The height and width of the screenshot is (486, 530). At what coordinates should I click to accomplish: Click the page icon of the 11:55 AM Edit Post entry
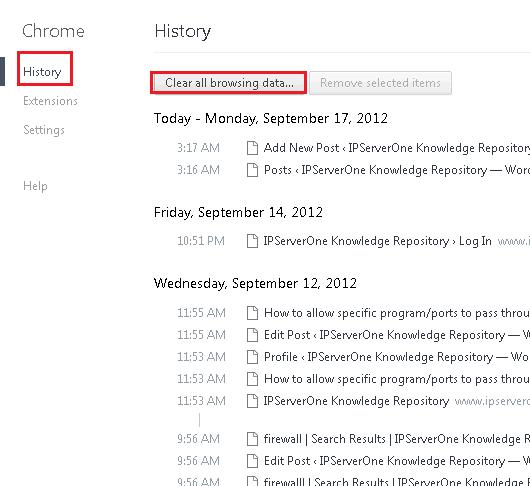(252, 335)
